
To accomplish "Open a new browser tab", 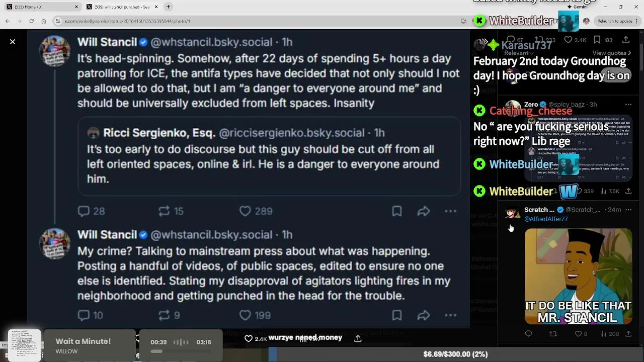I will [168, 7].
